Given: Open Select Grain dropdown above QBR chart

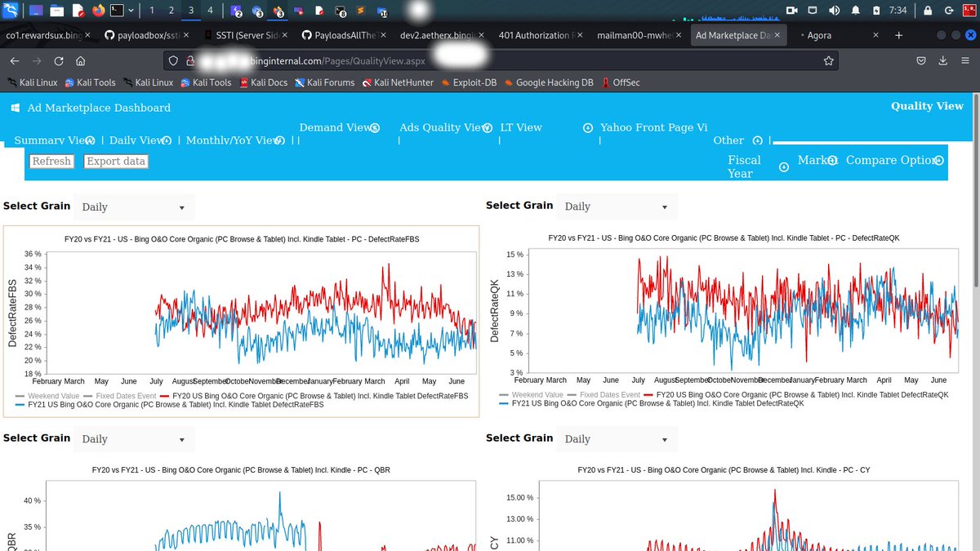Looking at the screenshot, I should coord(134,439).
